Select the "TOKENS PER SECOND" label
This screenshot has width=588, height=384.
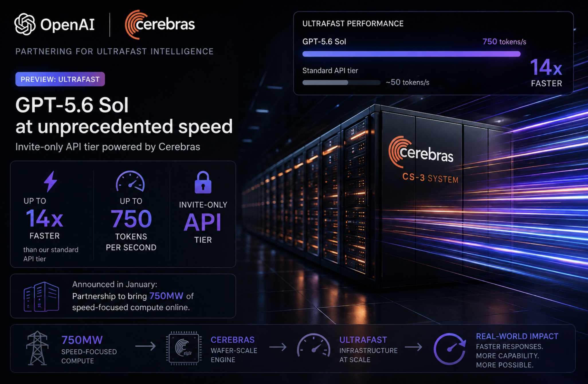tap(131, 242)
